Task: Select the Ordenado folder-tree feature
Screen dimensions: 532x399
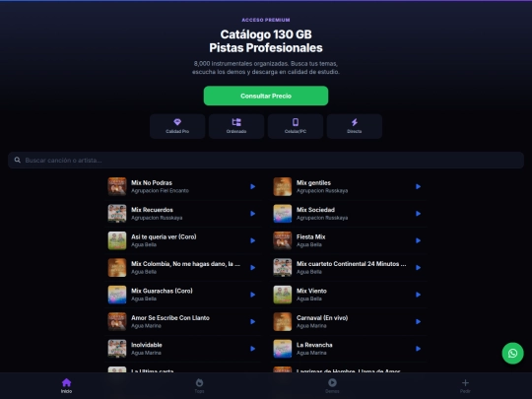Action: click(x=236, y=126)
